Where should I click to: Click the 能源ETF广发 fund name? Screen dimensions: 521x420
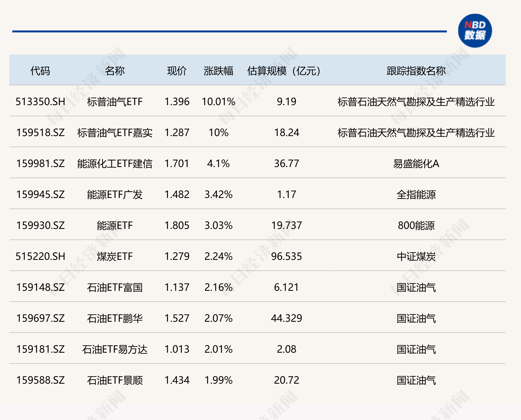[115, 195]
